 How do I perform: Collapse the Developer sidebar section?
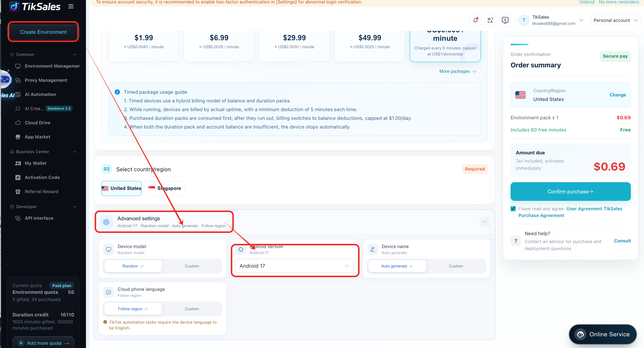click(x=75, y=207)
